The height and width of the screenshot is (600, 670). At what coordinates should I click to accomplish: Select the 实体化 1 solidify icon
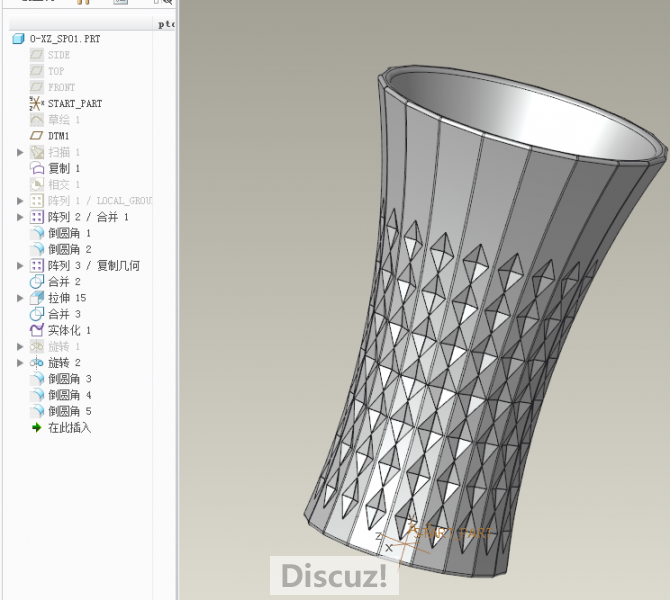[37, 330]
